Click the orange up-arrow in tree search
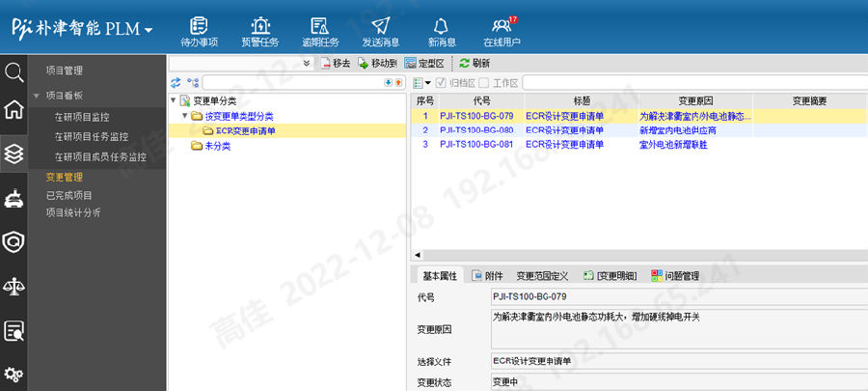 coord(398,82)
